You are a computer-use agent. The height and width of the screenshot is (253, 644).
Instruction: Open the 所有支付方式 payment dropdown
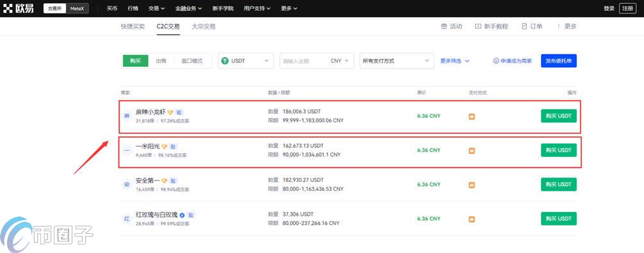tap(397, 61)
